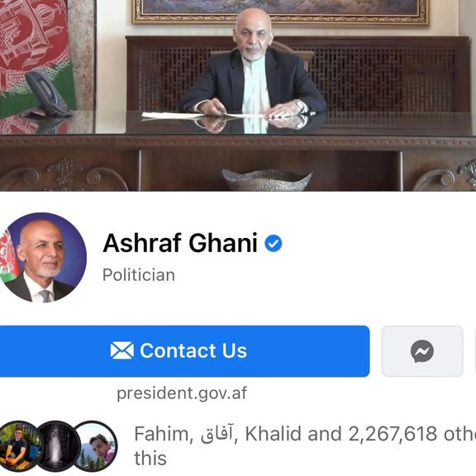Click Fahim's name in the likes line
Viewport: 476px width, 476px height.
(x=162, y=434)
